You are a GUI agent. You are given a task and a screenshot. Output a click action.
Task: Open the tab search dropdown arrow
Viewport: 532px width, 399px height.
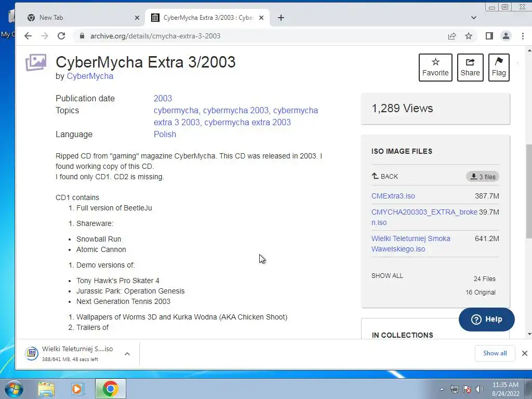coord(474,18)
